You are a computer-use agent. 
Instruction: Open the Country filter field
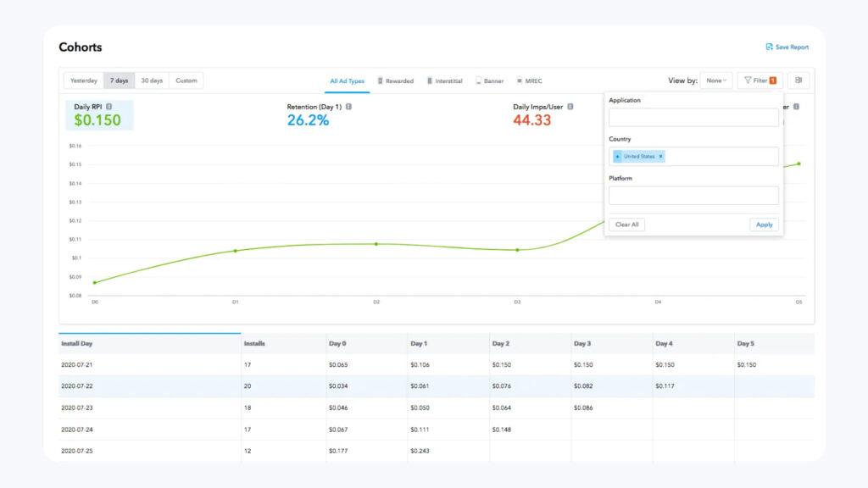693,157
